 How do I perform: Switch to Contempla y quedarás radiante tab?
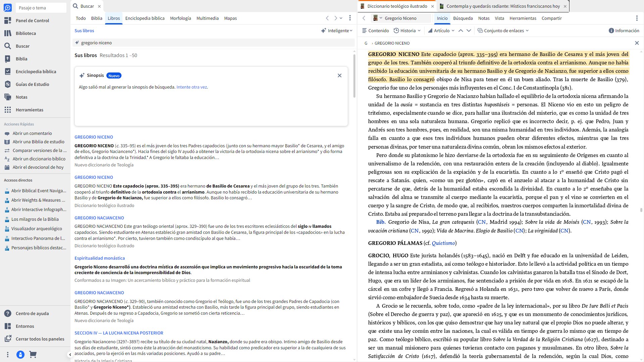(x=503, y=6)
